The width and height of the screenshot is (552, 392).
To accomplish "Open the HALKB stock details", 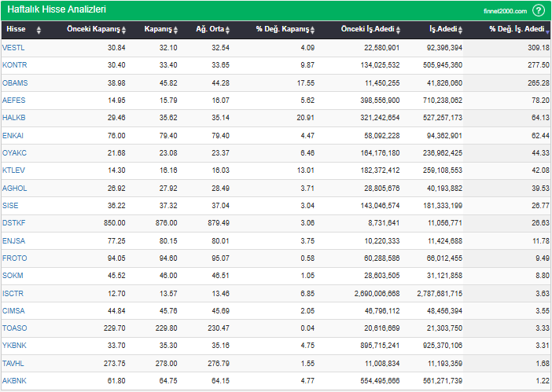I will pos(14,118).
